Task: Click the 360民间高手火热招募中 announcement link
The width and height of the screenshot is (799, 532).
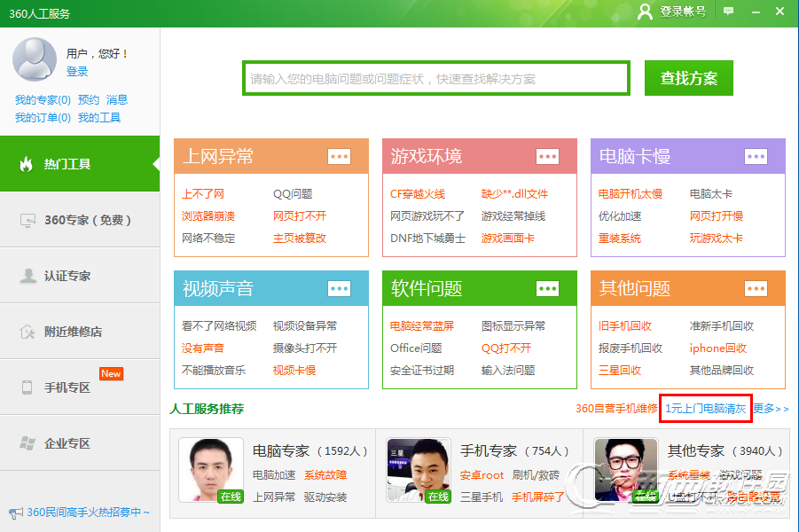Action: click(x=88, y=512)
